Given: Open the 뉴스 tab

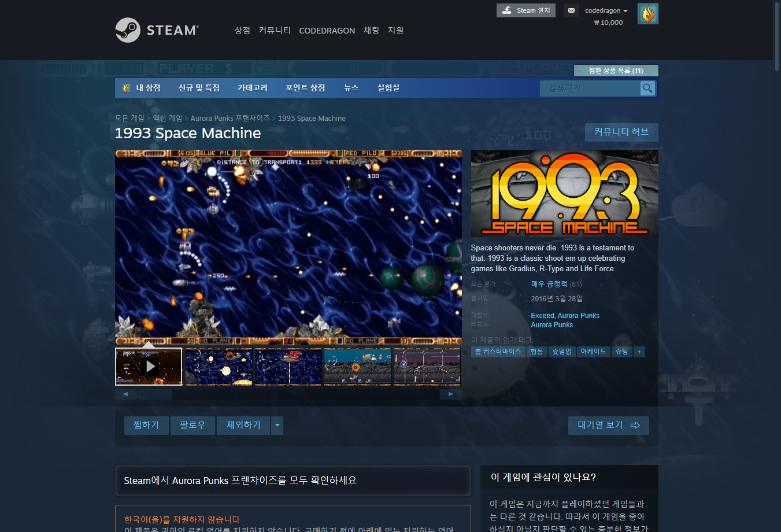Looking at the screenshot, I should tap(351, 88).
